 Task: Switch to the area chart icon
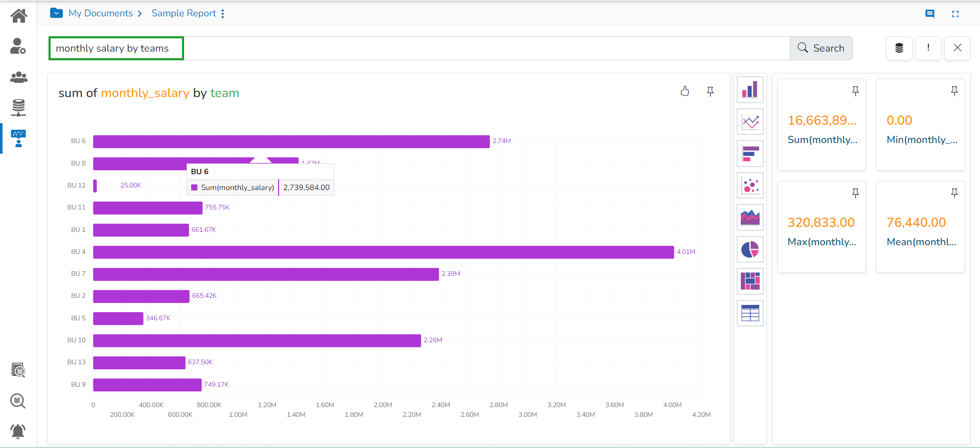750,218
